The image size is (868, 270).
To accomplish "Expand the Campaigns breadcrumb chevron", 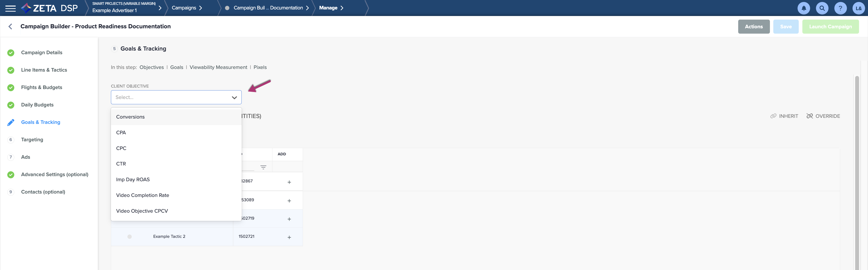I will coord(201,8).
